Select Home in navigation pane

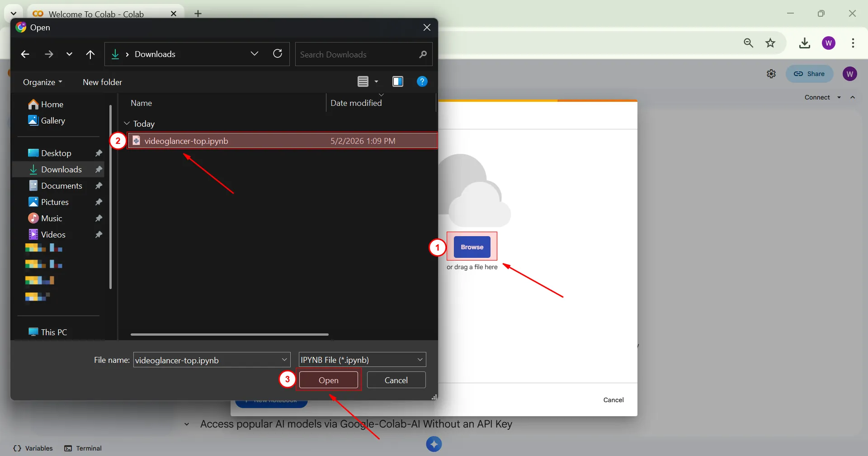point(46,104)
